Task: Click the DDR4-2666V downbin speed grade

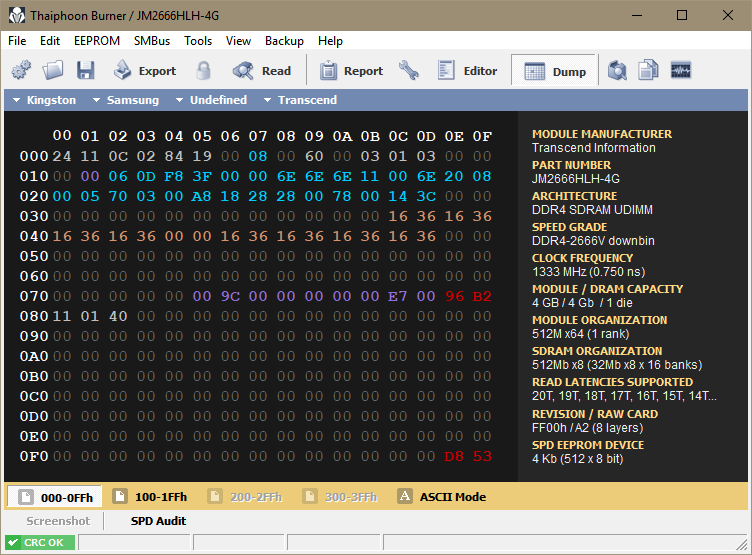Action: (593, 241)
